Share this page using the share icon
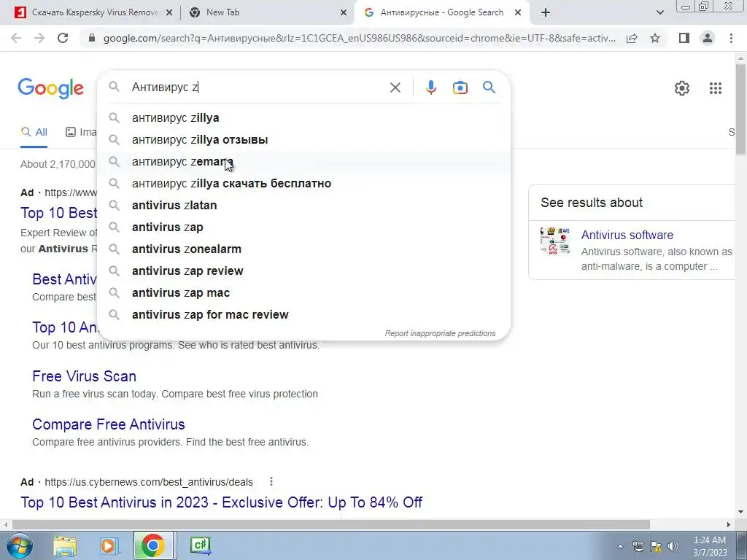 point(632,38)
